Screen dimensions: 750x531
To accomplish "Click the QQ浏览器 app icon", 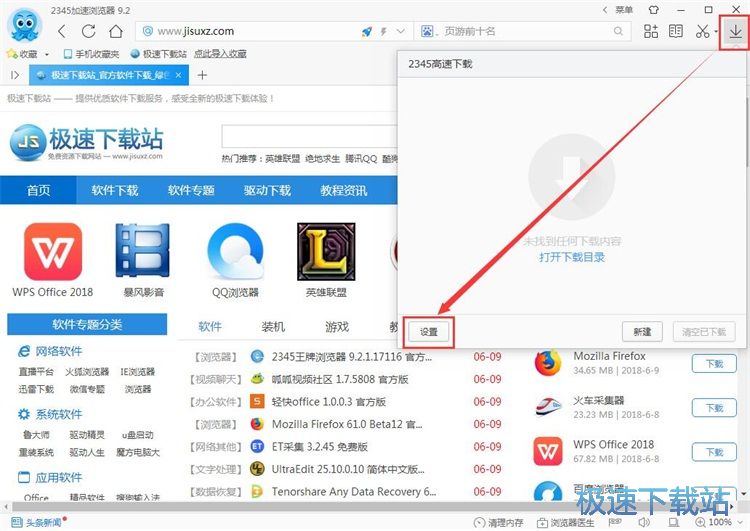I will tap(235, 252).
